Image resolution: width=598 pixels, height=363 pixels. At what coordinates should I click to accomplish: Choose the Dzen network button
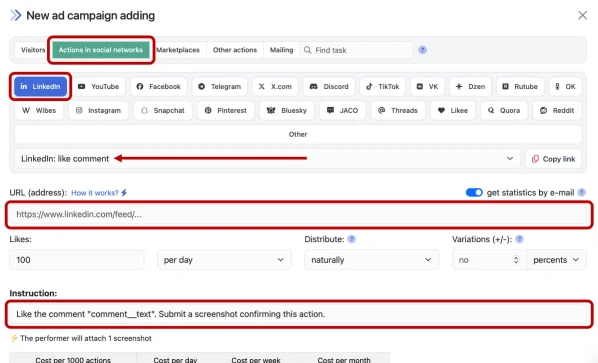(470, 87)
